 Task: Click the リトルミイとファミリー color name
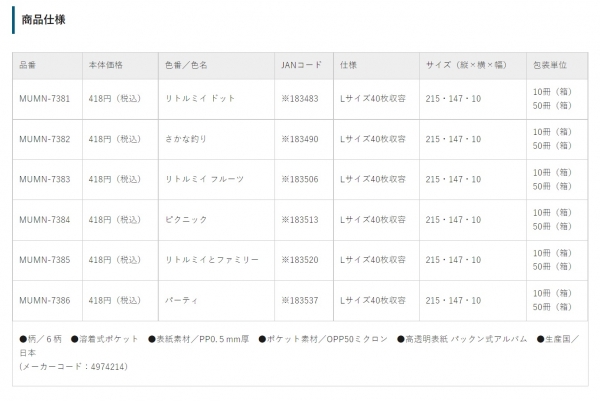tap(212, 259)
